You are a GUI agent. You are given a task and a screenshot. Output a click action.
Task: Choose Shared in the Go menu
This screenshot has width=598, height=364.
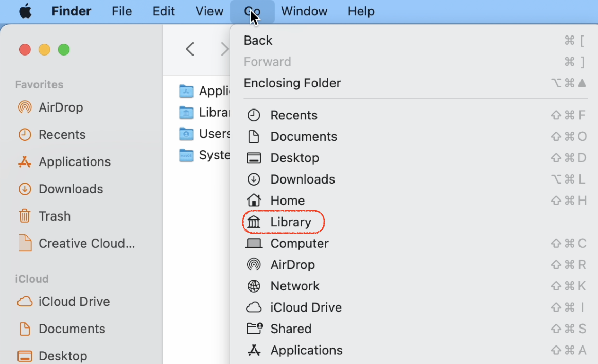[x=291, y=329]
